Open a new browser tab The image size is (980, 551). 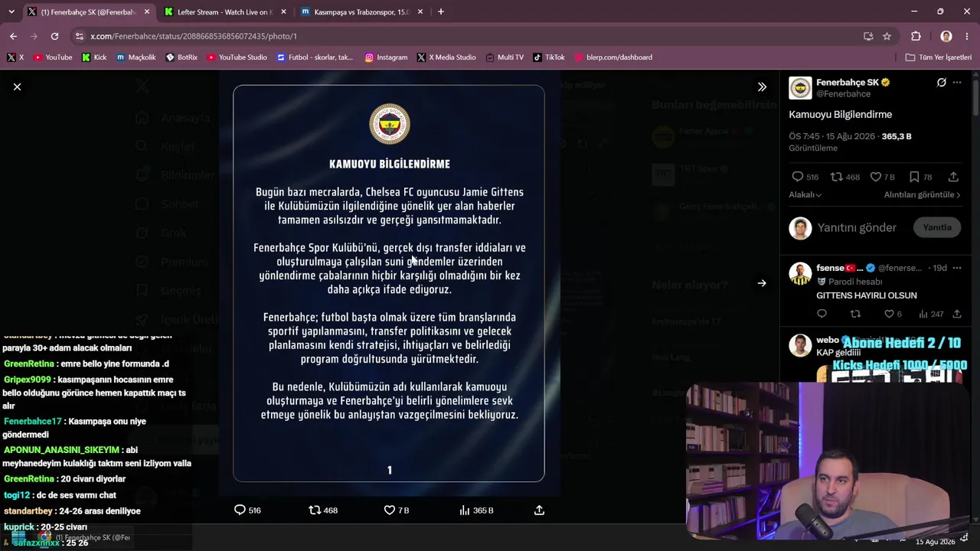coord(441,12)
